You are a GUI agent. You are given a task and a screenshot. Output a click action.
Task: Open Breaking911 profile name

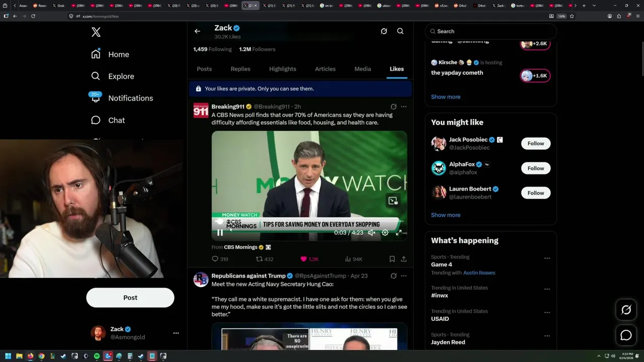pyautogui.click(x=228, y=107)
